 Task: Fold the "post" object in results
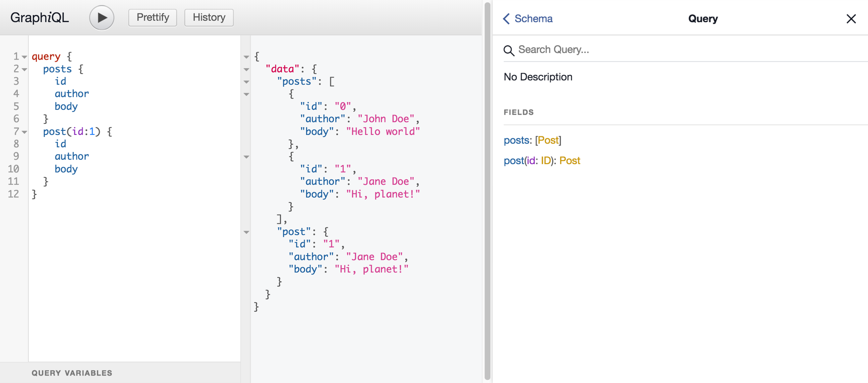pos(246,232)
